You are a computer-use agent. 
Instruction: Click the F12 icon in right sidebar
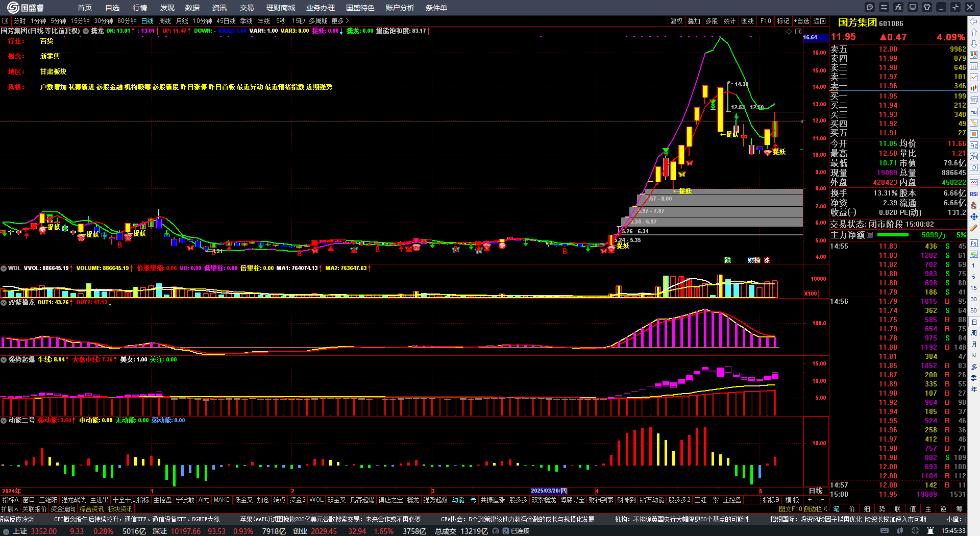pyautogui.click(x=974, y=145)
